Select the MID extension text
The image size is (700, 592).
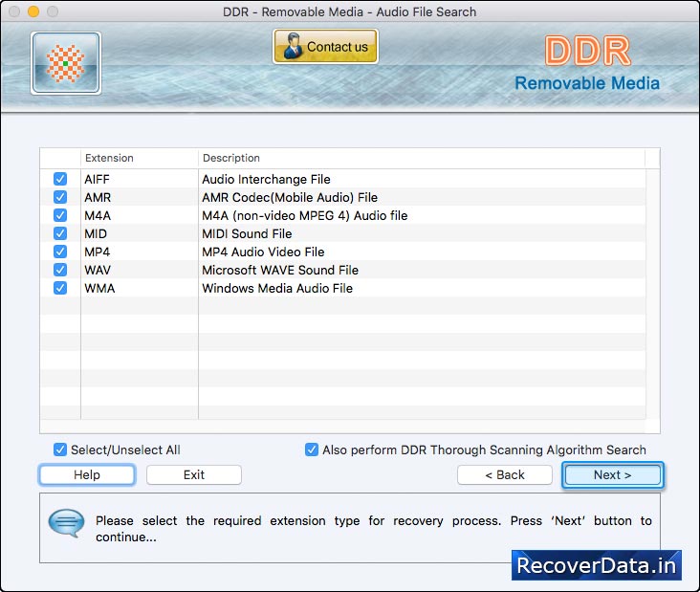(96, 233)
